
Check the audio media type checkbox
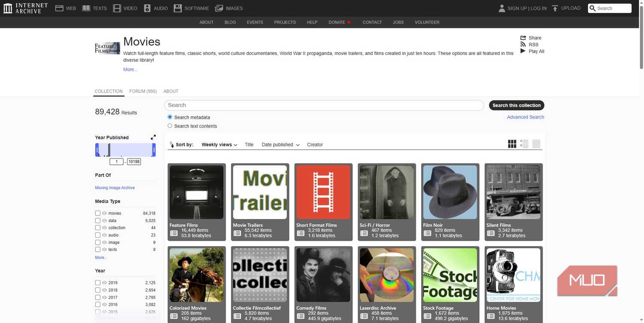[x=98, y=235]
